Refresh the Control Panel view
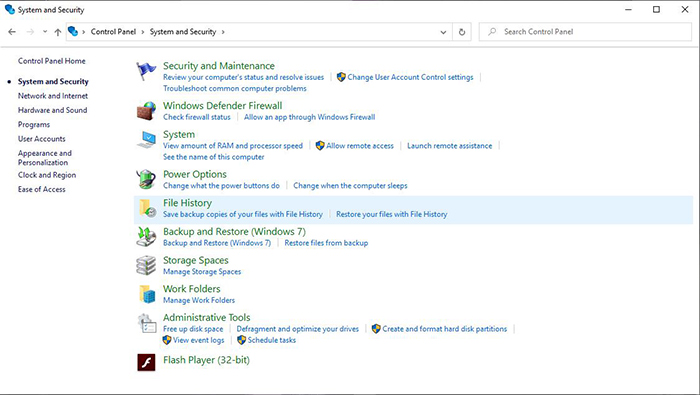The height and width of the screenshot is (395, 700). 462,32
